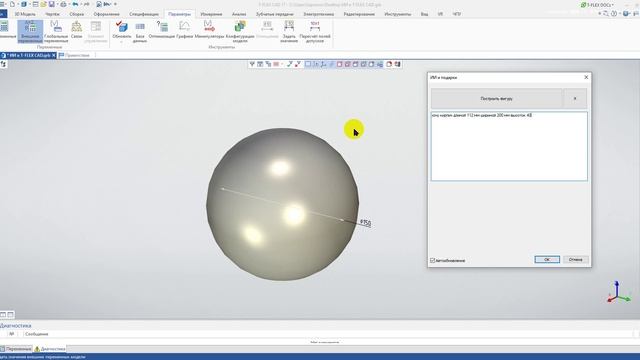Switch to the Переменные bottom tab
The image size is (640, 360).
click(x=16, y=349)
